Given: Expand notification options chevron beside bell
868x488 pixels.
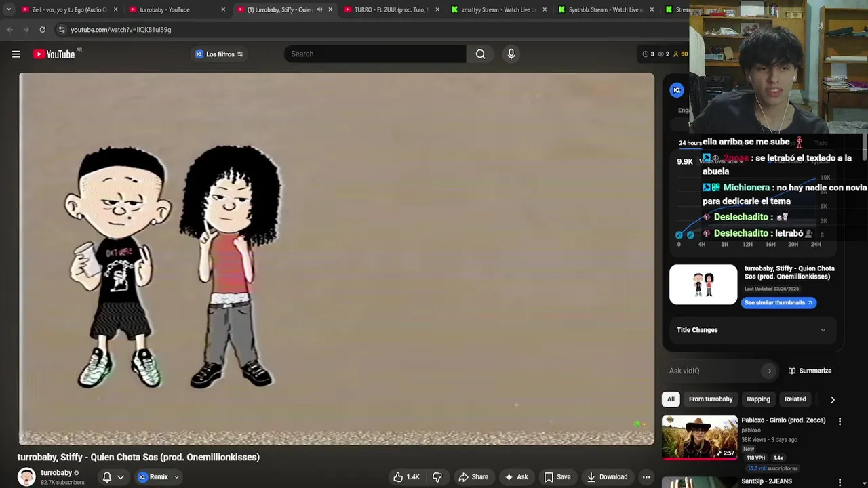Looking at the screenshot, I should click(x=121, y=477).
